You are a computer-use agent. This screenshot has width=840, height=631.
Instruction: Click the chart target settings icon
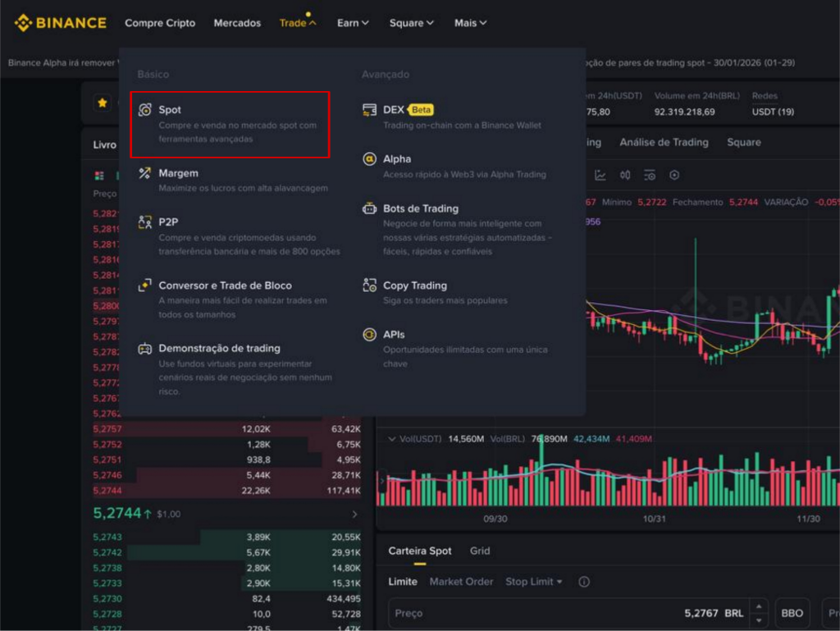pos(674,175)
